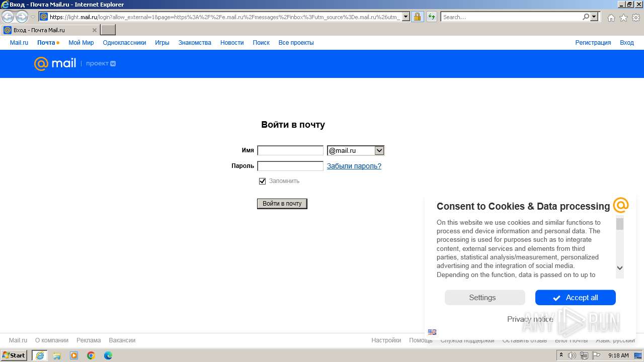Click the Регистрация link
The height and width of the screenshot is (362, 644).
[x=593, y=43]
